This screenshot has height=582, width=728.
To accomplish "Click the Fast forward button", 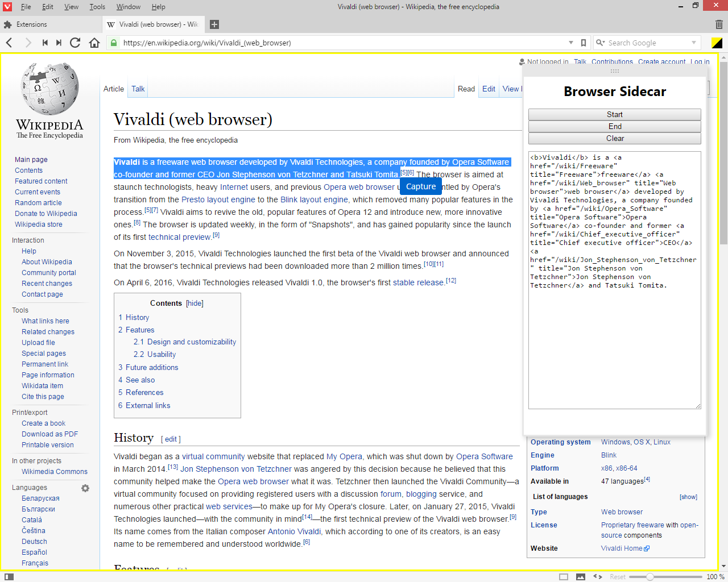I will pos(59,43).
